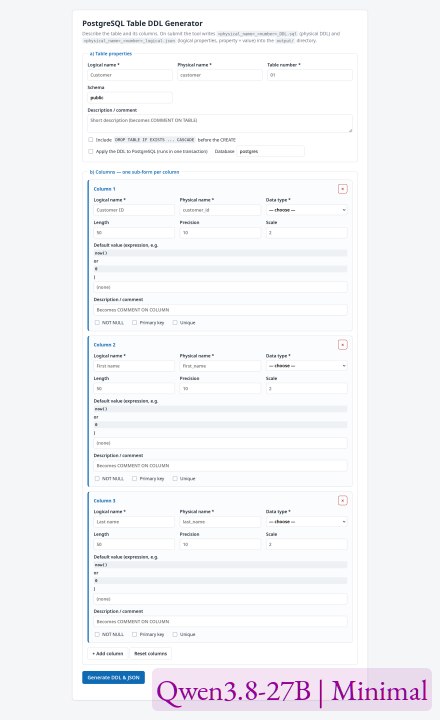Click Column 1 Scale field
Viewport: 440px width, 720px height.
tap(306, 233)
